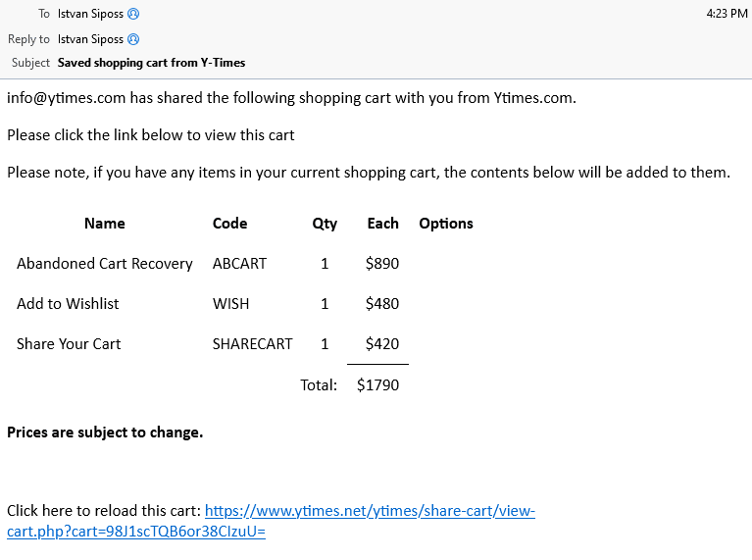Click the To recipient Istvan Siposs
Screen dimensions: 752x560
(90, 14)
